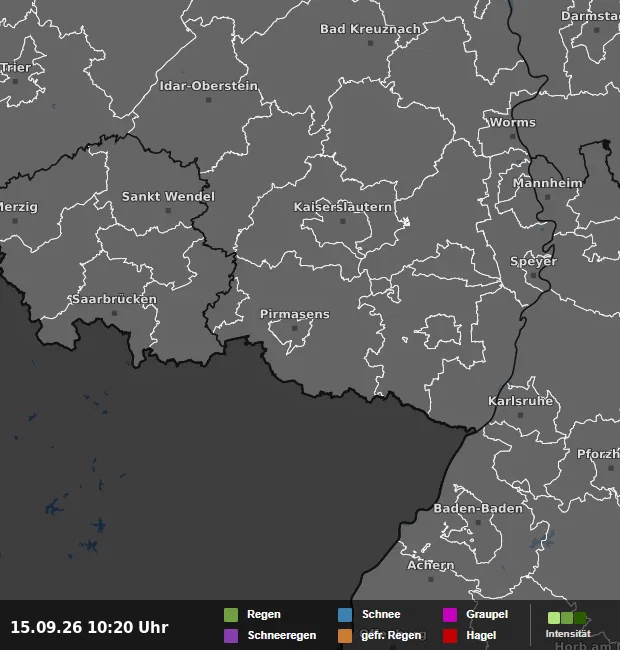Click the red Hagel legend swatch
620x650 pixels.
pyautogui.click(x=450, y=635)
